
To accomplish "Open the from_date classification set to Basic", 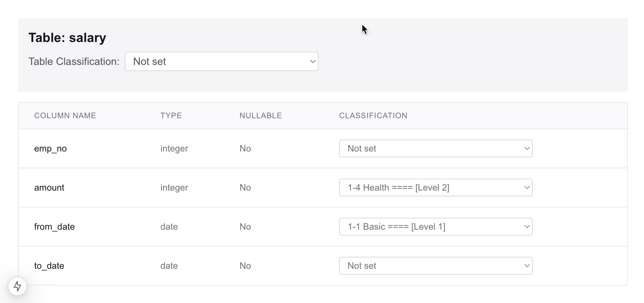I will click(x=436, y=227).
